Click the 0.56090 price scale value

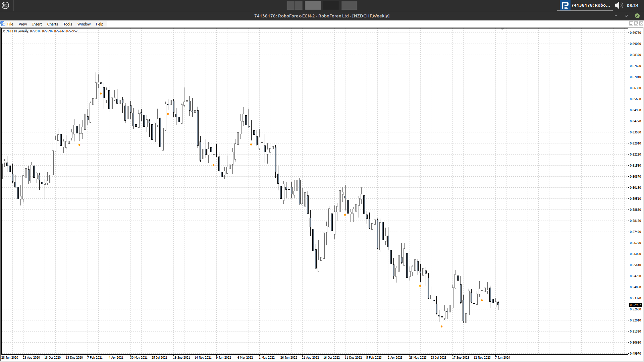635,254
